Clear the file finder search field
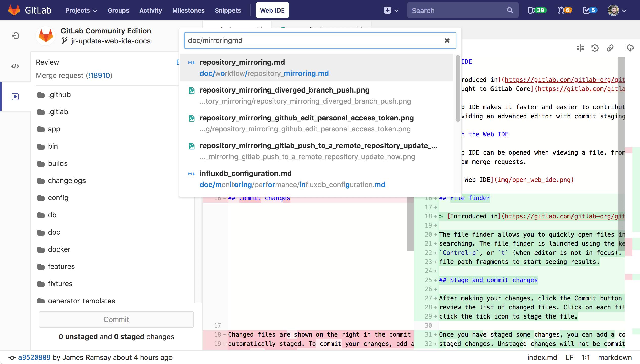The image size is (640, 364). 447,40
